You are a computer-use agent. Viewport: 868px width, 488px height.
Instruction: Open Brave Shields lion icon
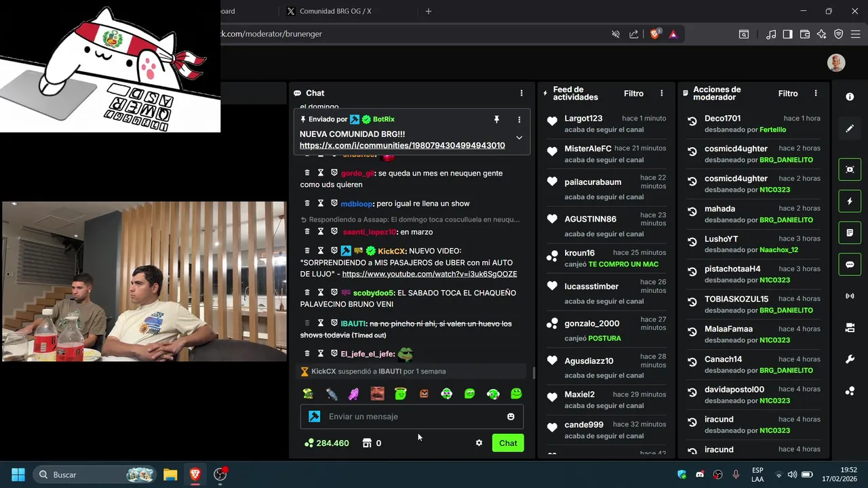[654, 34]
